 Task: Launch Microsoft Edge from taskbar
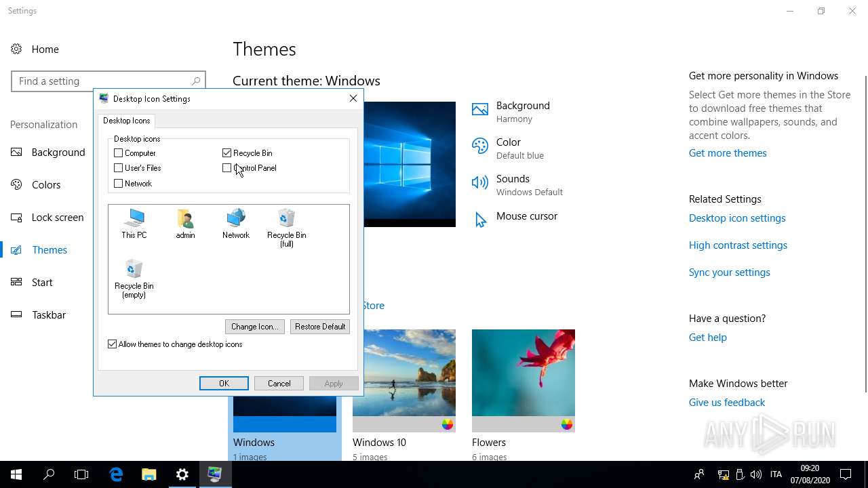tap(116, 474)
